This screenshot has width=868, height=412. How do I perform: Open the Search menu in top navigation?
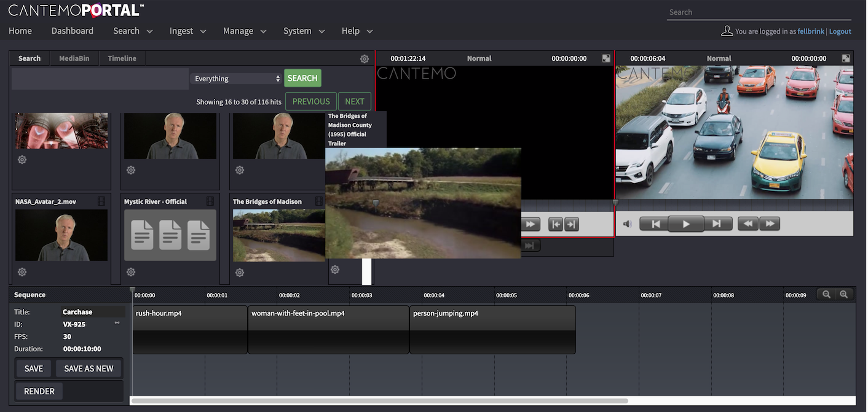(133, 31)
